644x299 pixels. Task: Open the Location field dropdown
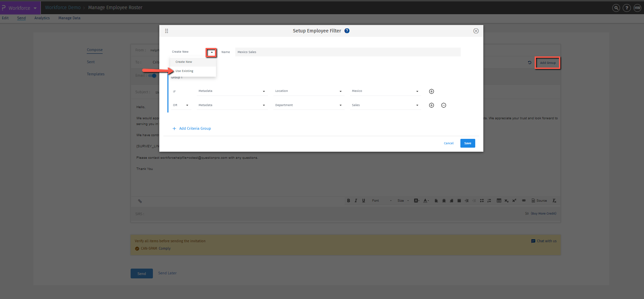(x=309, y=91)
